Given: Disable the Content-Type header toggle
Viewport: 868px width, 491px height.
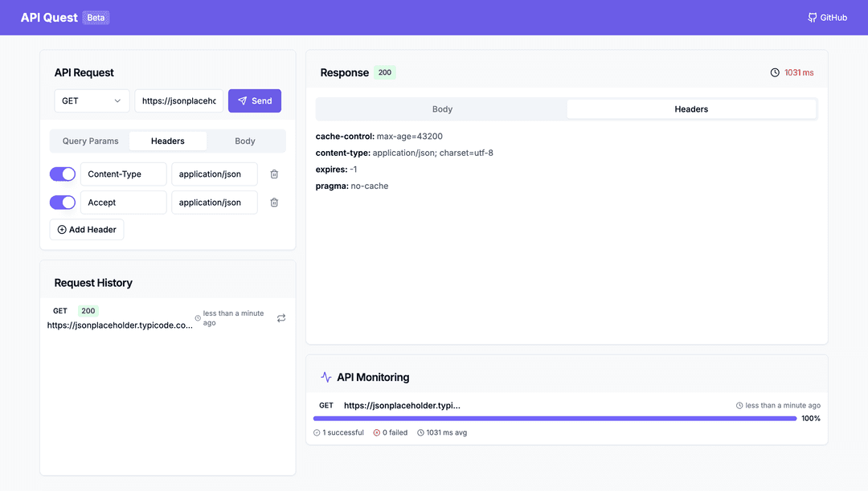Looking at the screenshot, I should (x=62, y=174).
